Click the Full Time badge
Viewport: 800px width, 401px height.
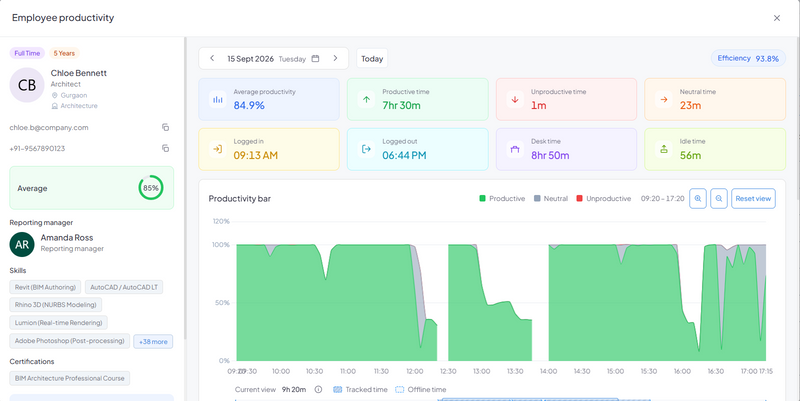click(x=27, y=53)
